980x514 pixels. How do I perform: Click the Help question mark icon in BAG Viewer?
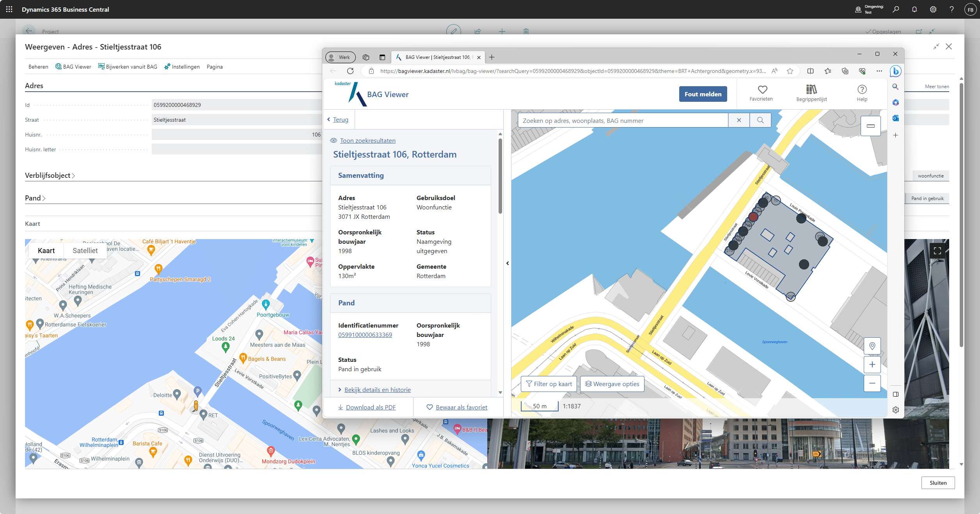862,90
